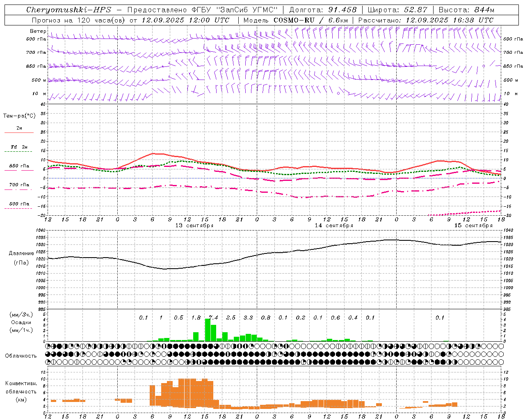525x420 pixels.
Task: Click the 10 м wind level label on left
Action: click(x=39, y=94)
